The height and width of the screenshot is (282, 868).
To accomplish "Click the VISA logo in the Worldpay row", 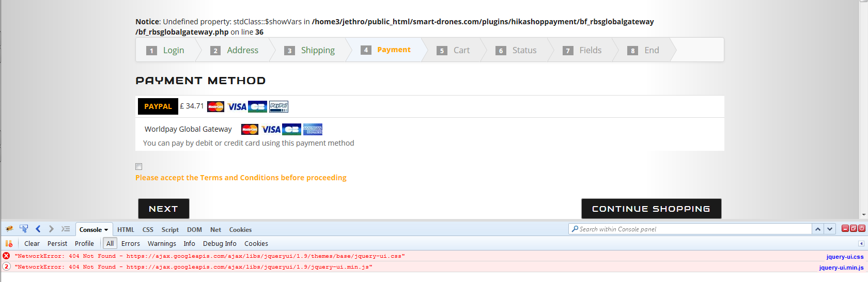I will [271, 129].
